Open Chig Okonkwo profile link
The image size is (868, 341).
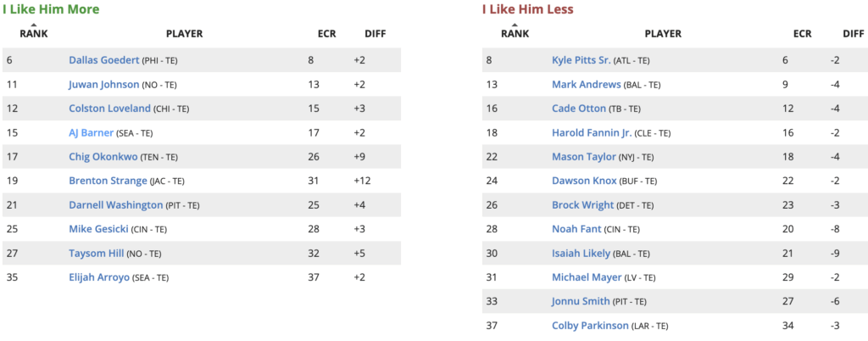pyautogui.click(x=104, y=157)
